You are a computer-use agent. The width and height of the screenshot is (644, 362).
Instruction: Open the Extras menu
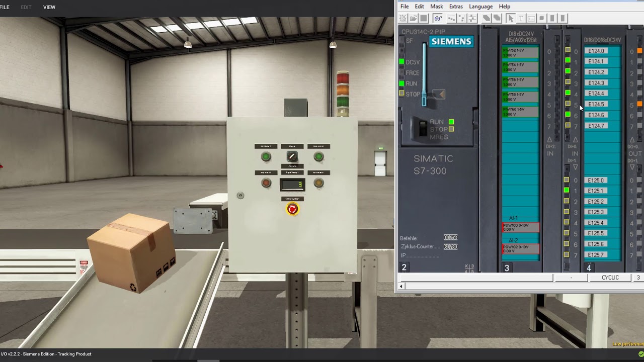coord(456,7)
